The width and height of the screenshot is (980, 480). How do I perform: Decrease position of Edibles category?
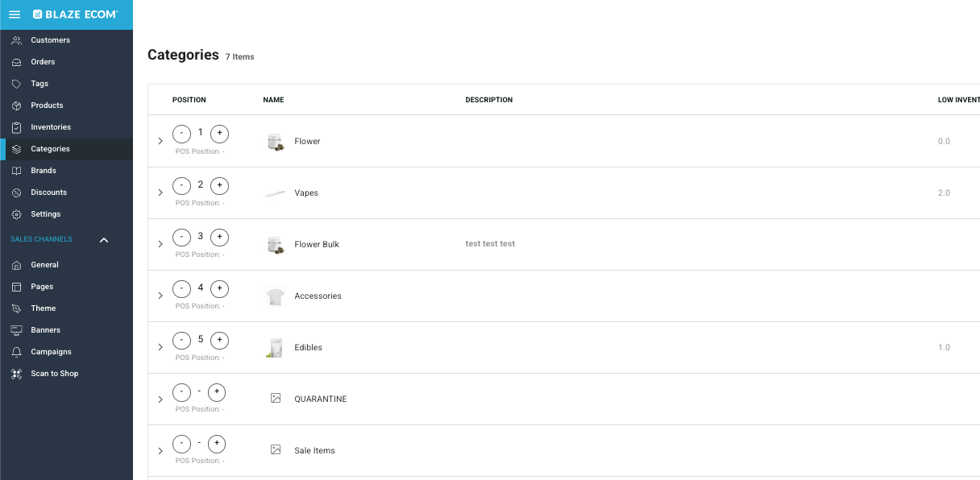click(x=182, y=341)
